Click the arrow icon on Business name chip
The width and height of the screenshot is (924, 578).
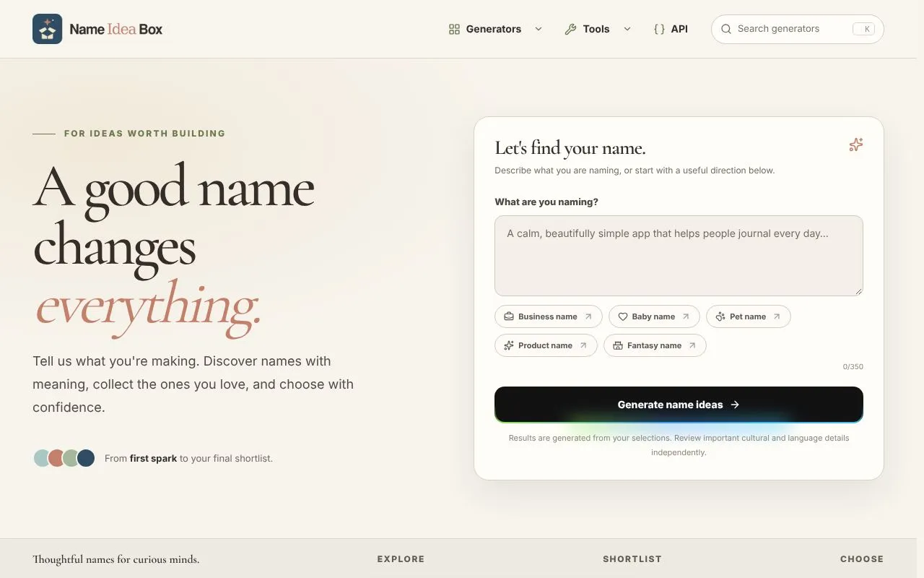588,316
